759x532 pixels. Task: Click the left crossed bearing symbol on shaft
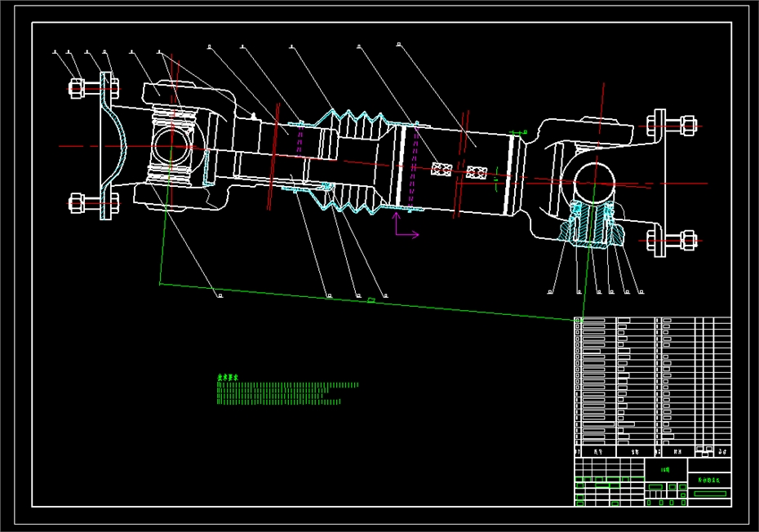(x=442, y=169)
